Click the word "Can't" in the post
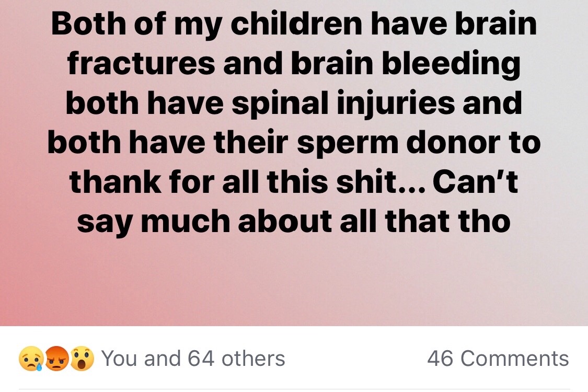Image resolution: width=588 pixels, height=392 pixels. (476, 181)
